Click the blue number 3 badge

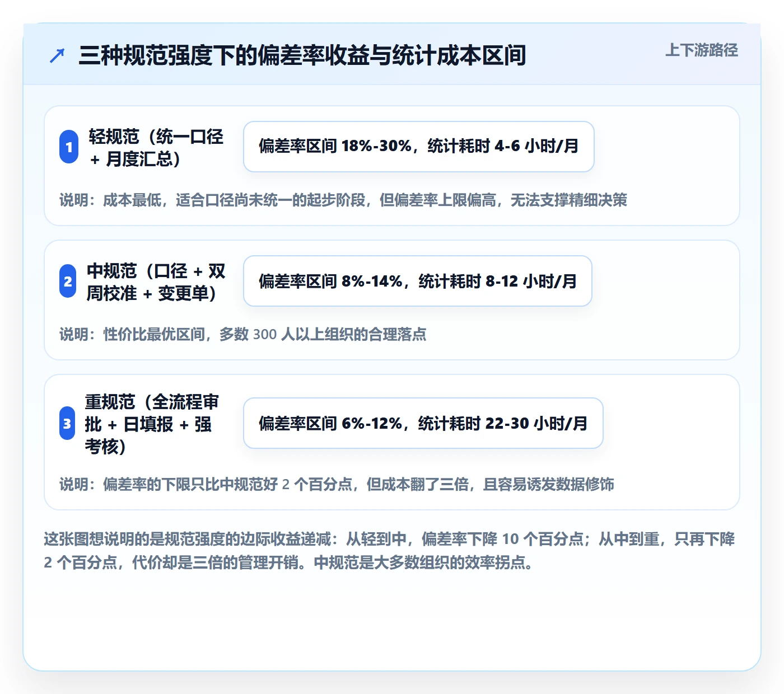click(67, 423)
